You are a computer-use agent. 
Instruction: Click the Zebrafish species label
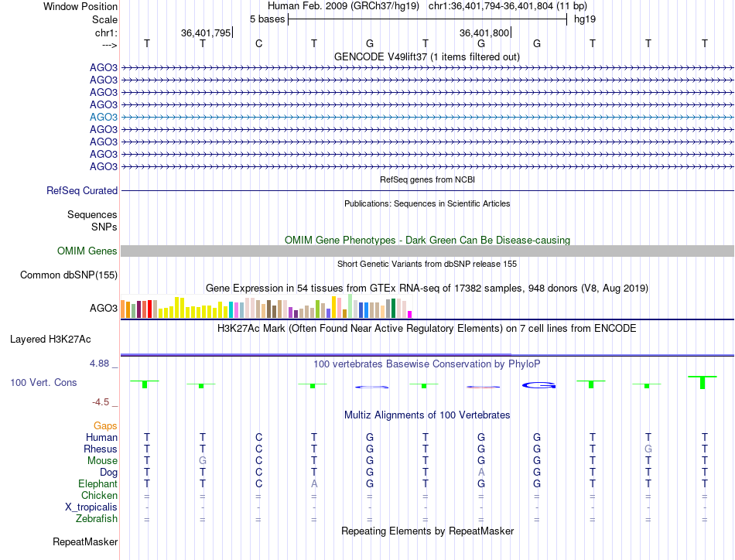click(97, 519)
